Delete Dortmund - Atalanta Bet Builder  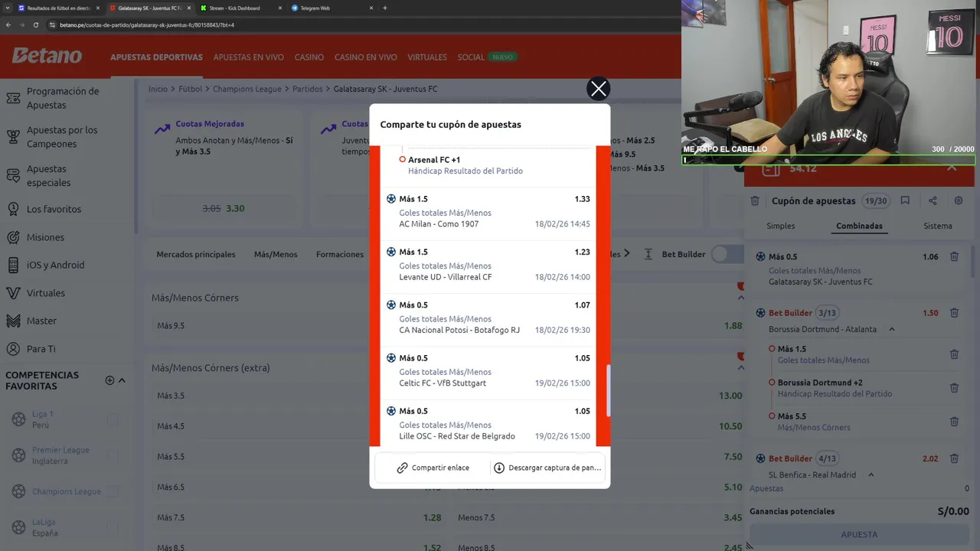pyautogui.click(x=954, y=313)
